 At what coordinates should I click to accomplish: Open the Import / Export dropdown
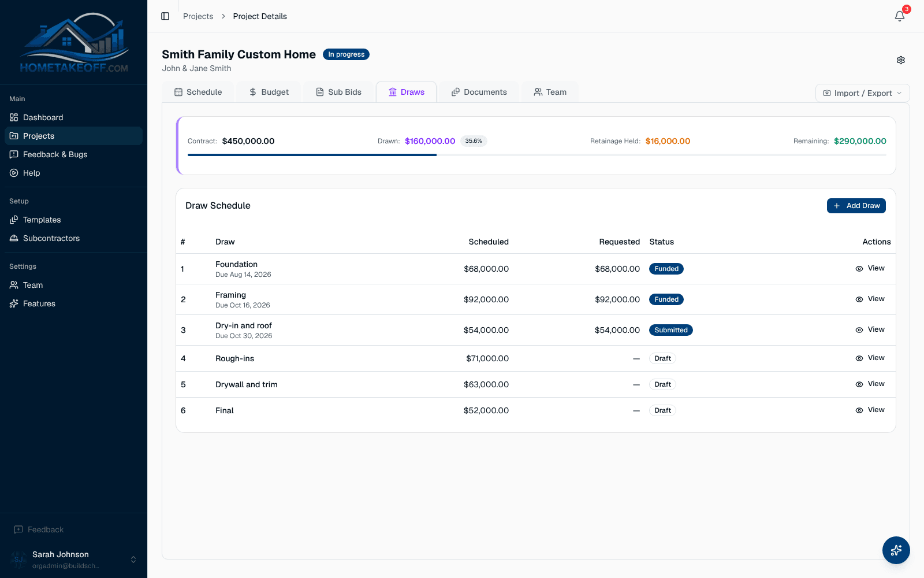click(862, 93)
